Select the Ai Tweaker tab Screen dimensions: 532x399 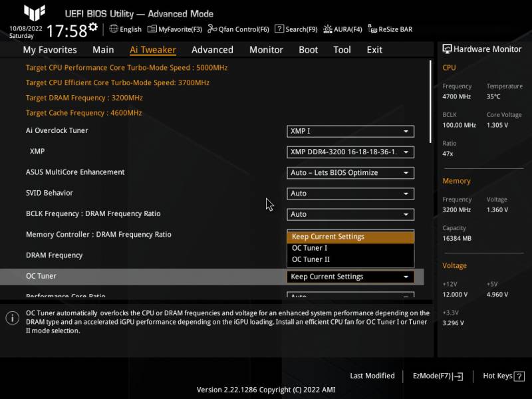[x=153, y=50]
